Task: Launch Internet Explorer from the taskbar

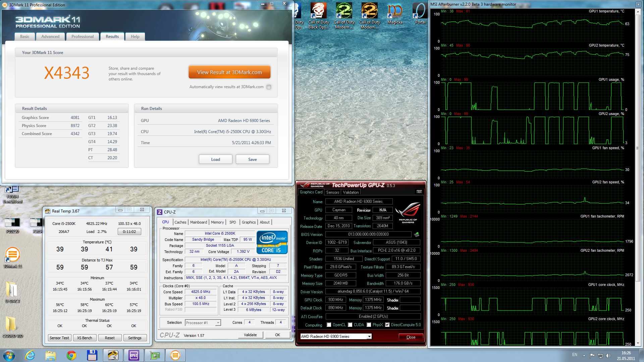Action: tap(30, 355)
